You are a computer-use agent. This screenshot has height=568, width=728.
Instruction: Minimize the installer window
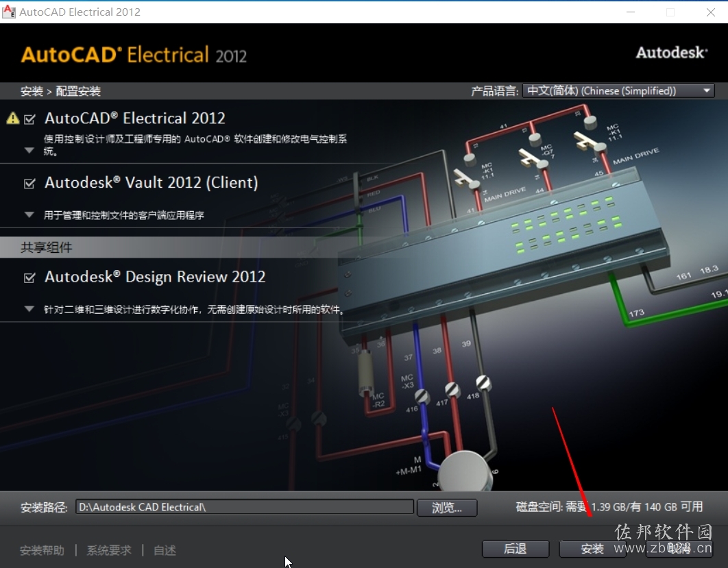[631, 12]
